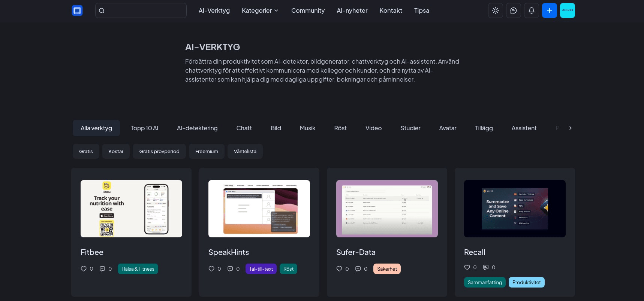Expand the Kategorier dropdown menu
Screen dimensions: 644x301
point(260,10)
